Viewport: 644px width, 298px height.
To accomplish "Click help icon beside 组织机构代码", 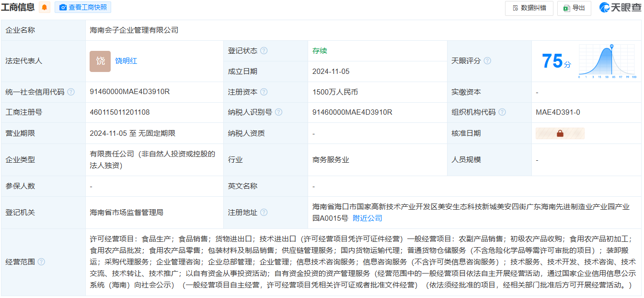I will tap(502, 112).
